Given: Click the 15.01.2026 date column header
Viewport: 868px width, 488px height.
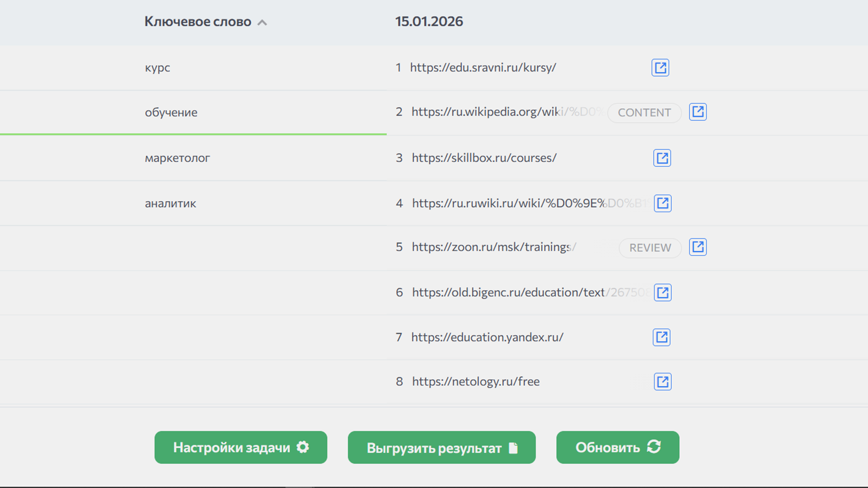Looking at the screenshot, I should click(429, 21).
